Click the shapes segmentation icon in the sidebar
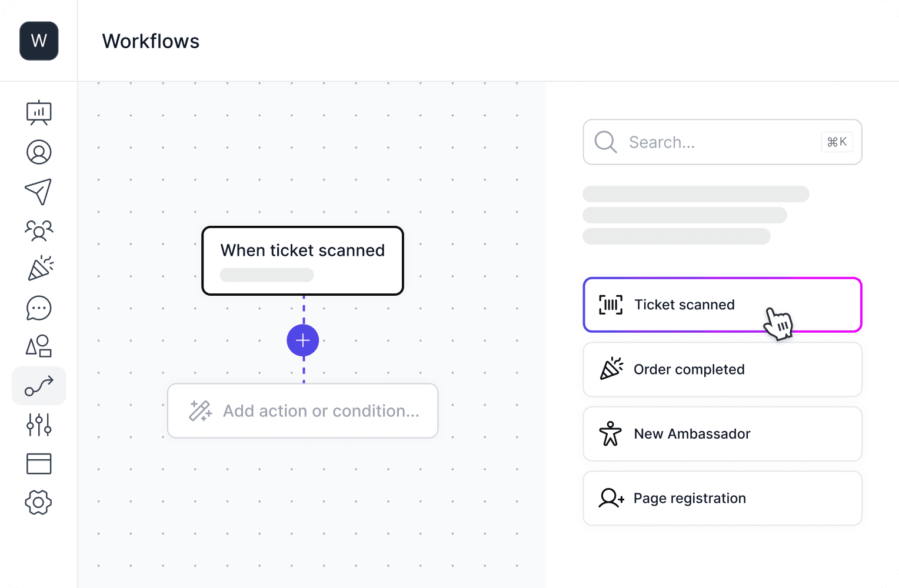This screenshot has height=588, width=899. [39, 346]
